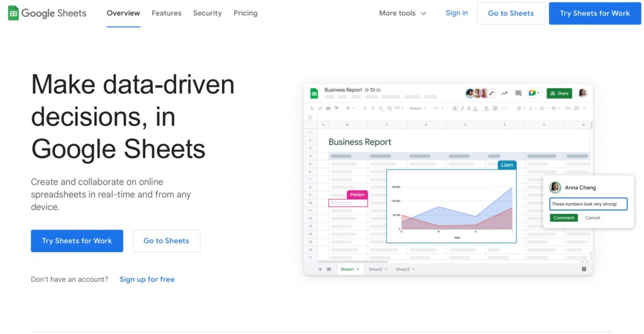This screenshot has width=644, height=334.
Task: Click the Redo icon in toolbar
Action: pos(320,108)
